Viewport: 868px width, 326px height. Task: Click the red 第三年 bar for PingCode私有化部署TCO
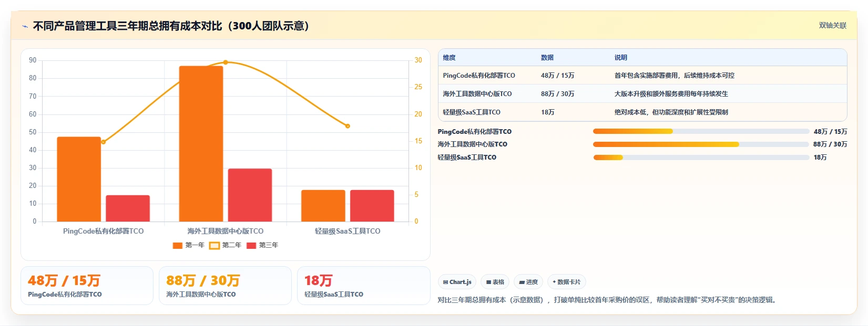(x=128, y=208)
